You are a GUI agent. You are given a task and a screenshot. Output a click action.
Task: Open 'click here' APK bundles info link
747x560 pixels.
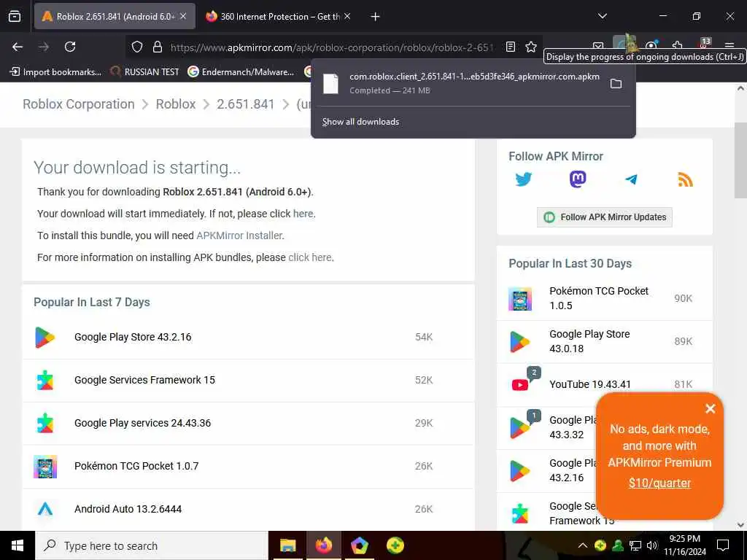point(309,257)
